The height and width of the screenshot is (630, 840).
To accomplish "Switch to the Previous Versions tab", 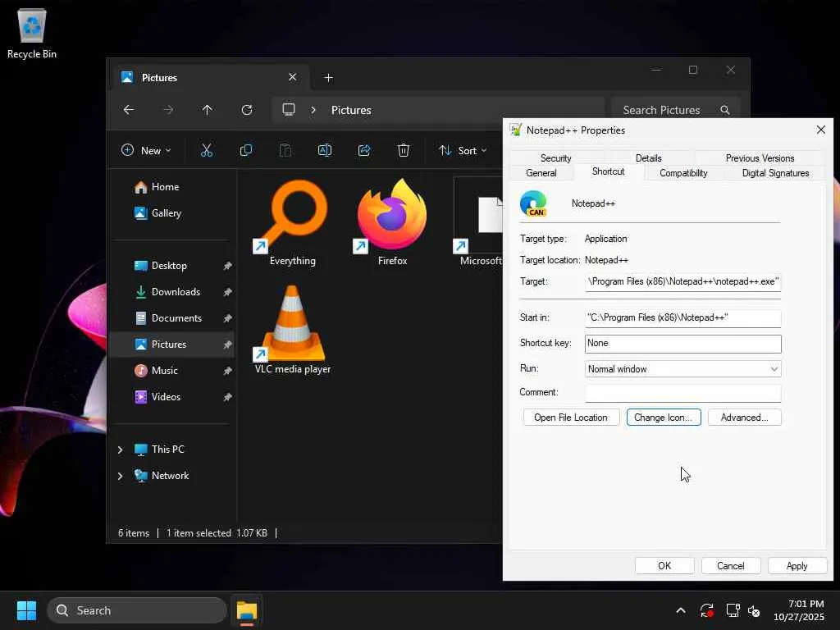I will point(760,158).
